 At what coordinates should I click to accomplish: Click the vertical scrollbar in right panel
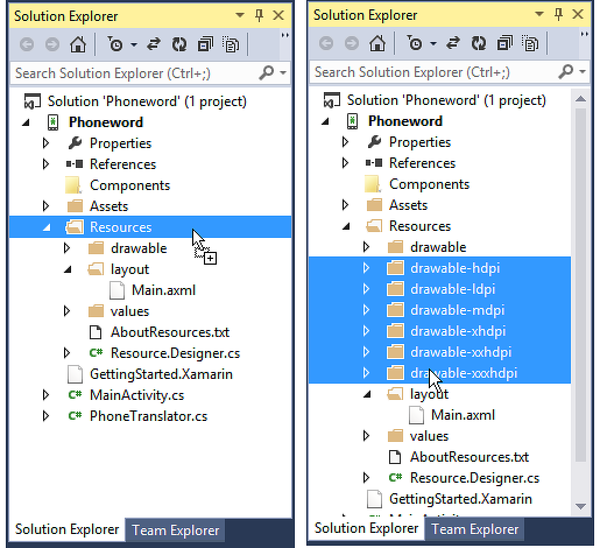tap(582, 300)
